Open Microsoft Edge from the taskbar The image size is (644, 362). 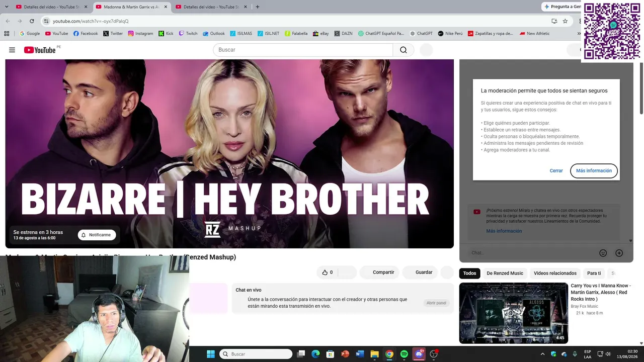tap(315, 354)
